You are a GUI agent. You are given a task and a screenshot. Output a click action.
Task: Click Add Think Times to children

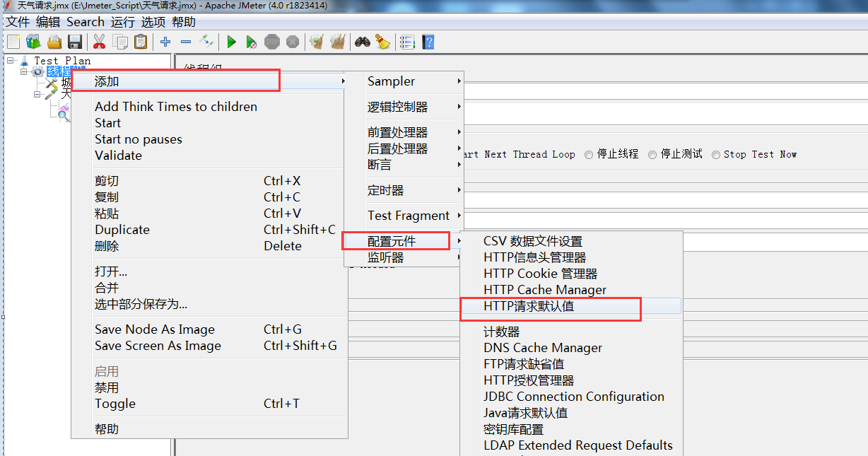pyautogui.click(x=210, y=107)
